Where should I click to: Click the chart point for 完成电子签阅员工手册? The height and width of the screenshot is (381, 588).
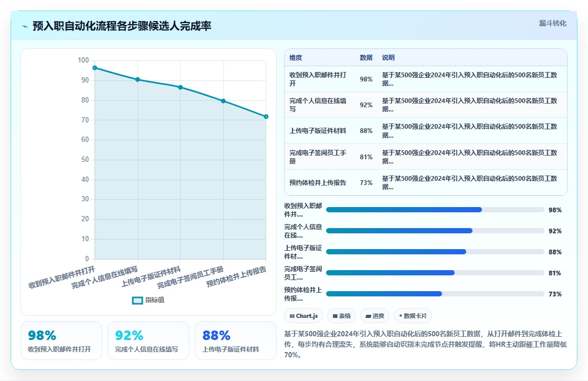[x=223, y=101]
